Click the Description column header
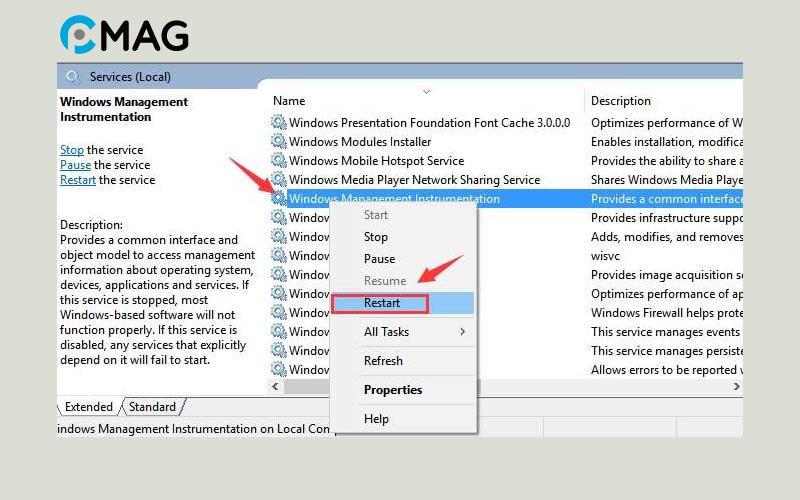This screenshot has height=500, width=800. 621,101
